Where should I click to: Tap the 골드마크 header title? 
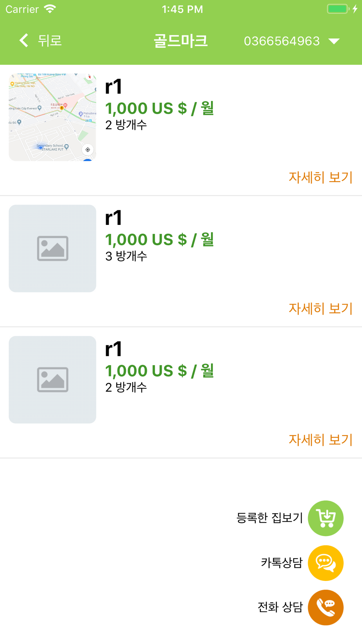point(181,41)
